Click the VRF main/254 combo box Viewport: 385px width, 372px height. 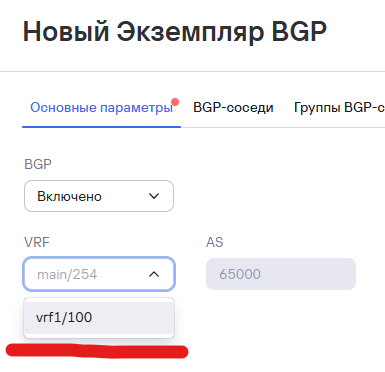tap(99, 274)
